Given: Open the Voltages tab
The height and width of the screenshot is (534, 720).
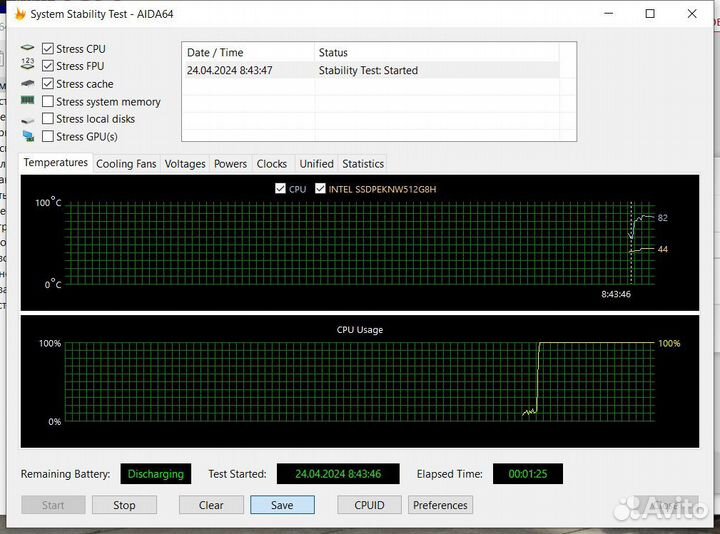Looking at the screenshot, I should click(x=185, y=164).
